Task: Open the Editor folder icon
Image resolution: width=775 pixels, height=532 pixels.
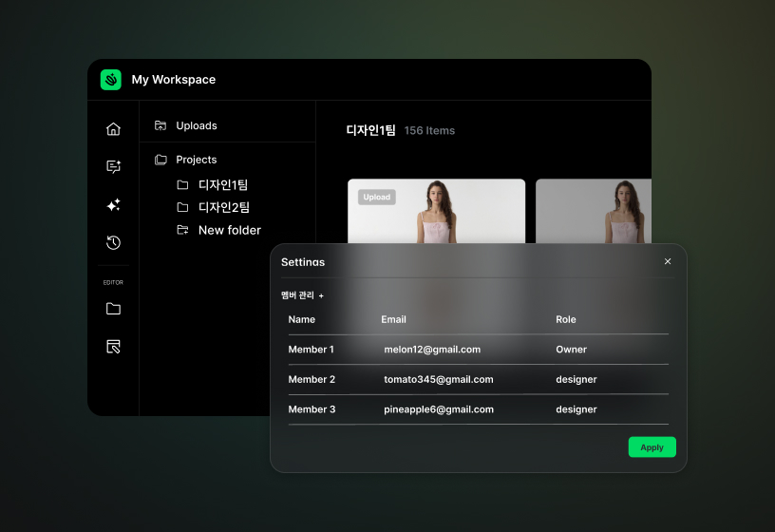Action: coord(113,309)
